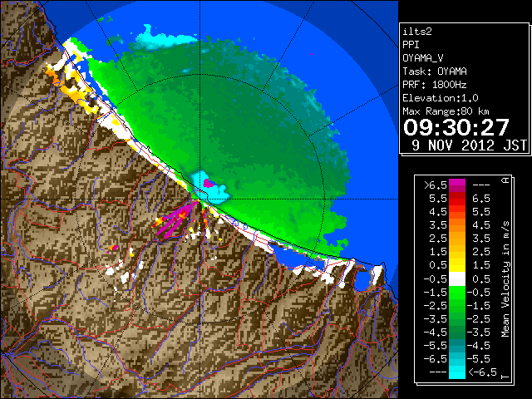Click the right-column "6.5" legend value
Screen dimensions: 532x399
click(x=481, y=199)
